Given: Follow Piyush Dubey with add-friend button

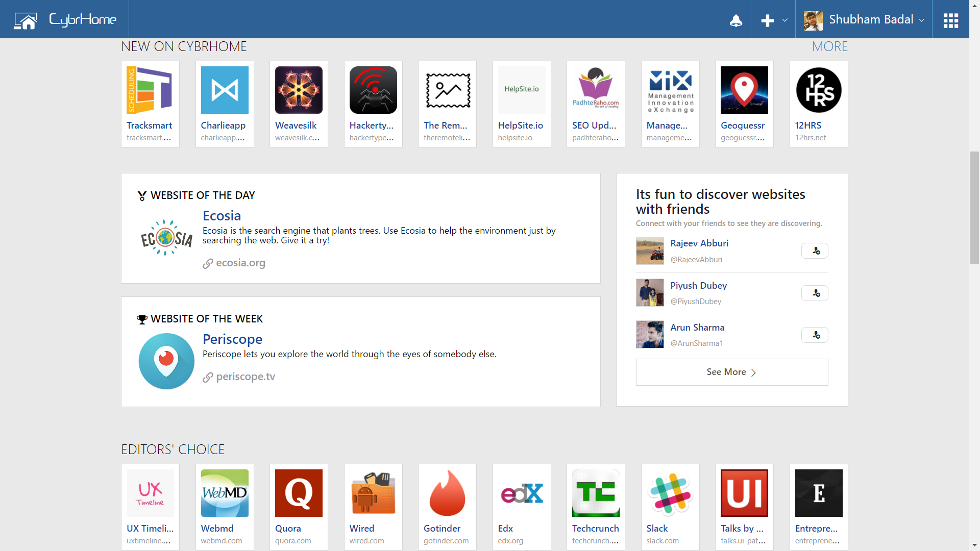Looking at the screenshot, I should tap(815, 293).
